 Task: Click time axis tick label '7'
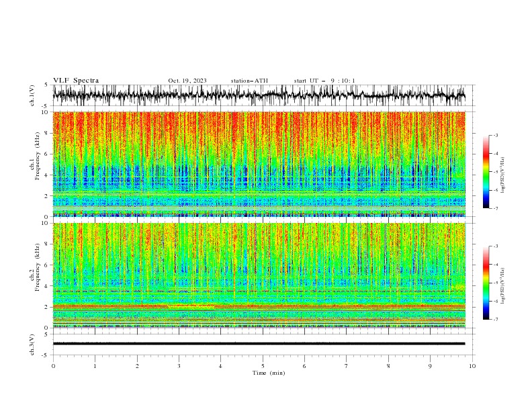pos(347,366)
